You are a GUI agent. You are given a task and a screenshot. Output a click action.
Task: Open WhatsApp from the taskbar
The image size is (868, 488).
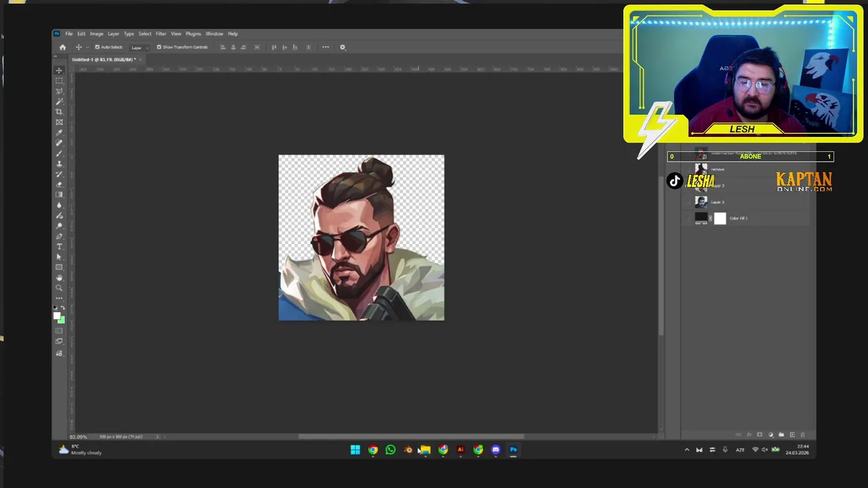pos(391,449)
